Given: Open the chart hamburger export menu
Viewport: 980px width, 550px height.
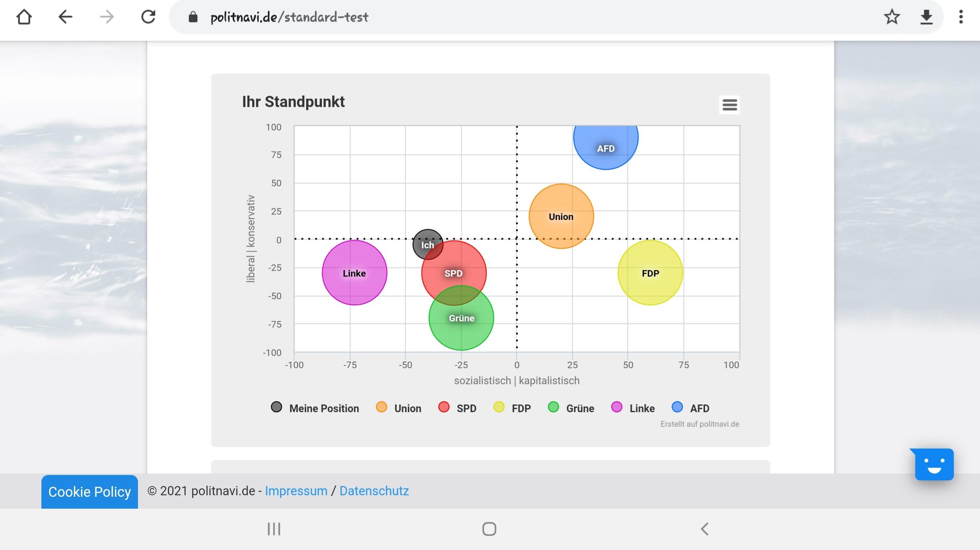Looking at the screenshot, I should click(729, 105).
